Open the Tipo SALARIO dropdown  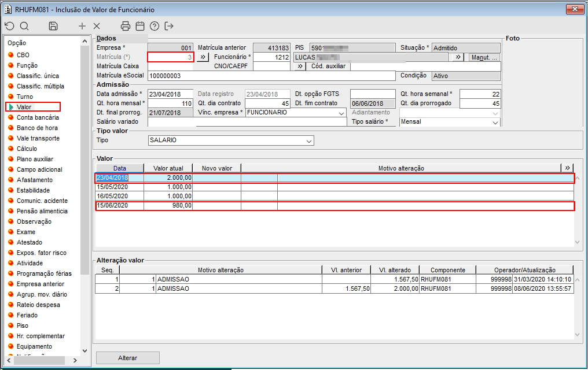click(x=309, y=141)
